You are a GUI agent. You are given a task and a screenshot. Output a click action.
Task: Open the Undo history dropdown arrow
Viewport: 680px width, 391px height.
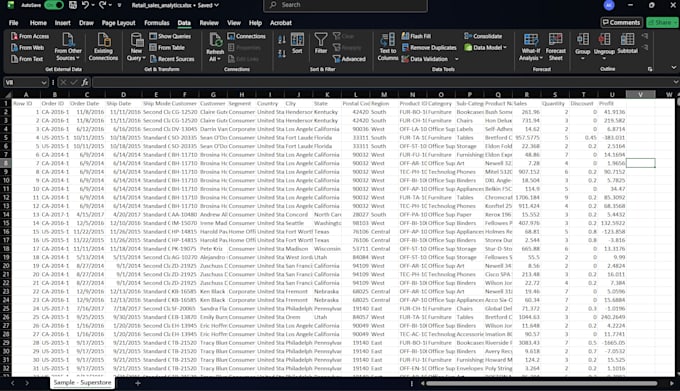tap(93, 5)
